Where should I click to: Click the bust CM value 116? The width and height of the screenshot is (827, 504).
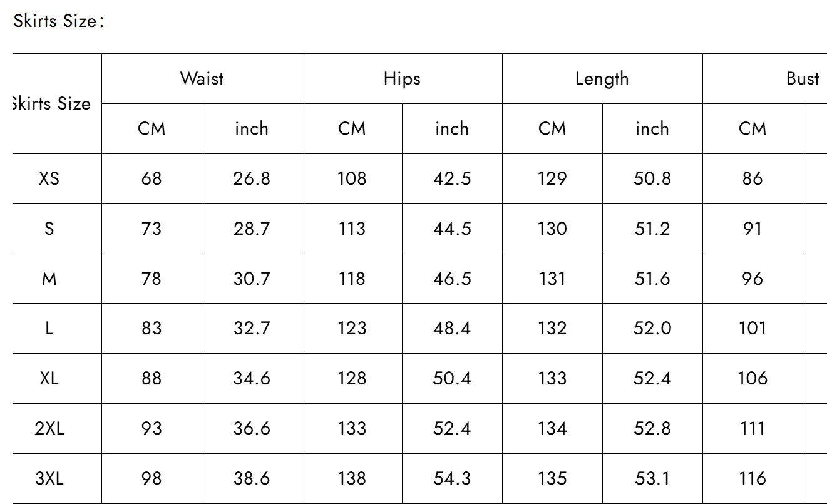752,479
